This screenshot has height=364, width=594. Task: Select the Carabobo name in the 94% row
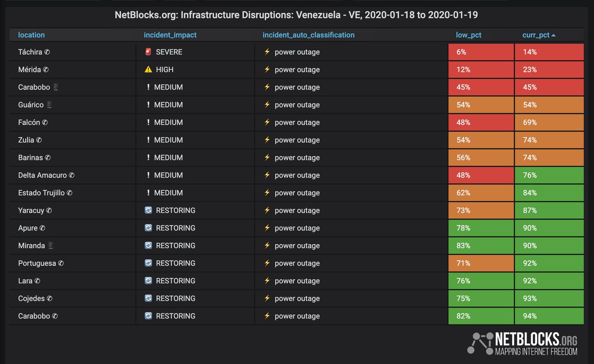pyautogui.click(x=34, y=316)
